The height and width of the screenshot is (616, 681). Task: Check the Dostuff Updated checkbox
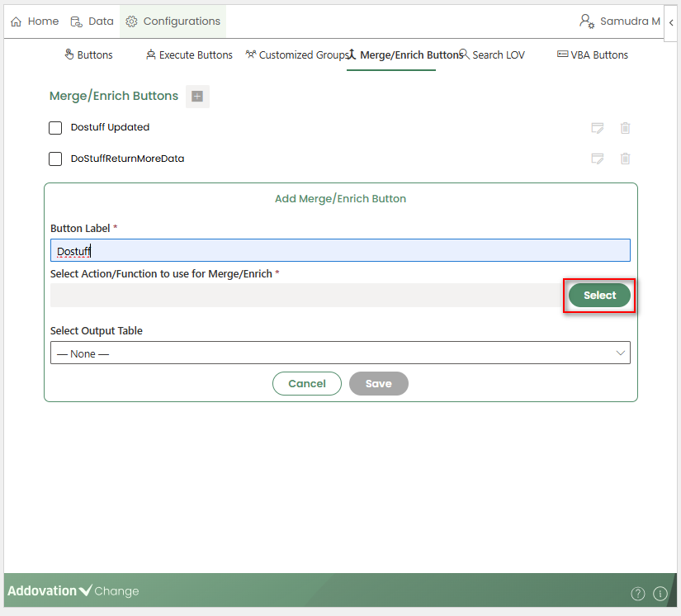click(x=55, y=128)
